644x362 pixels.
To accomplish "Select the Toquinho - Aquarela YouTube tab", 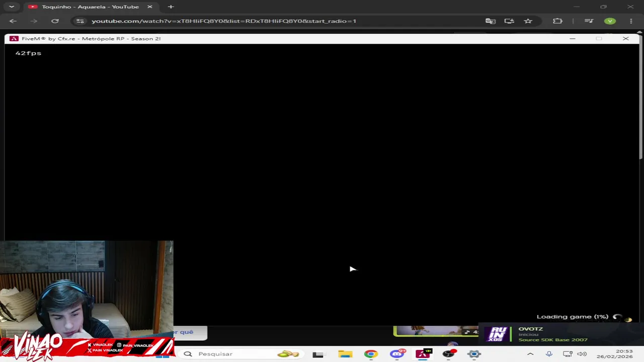I will tap(91, 7).
